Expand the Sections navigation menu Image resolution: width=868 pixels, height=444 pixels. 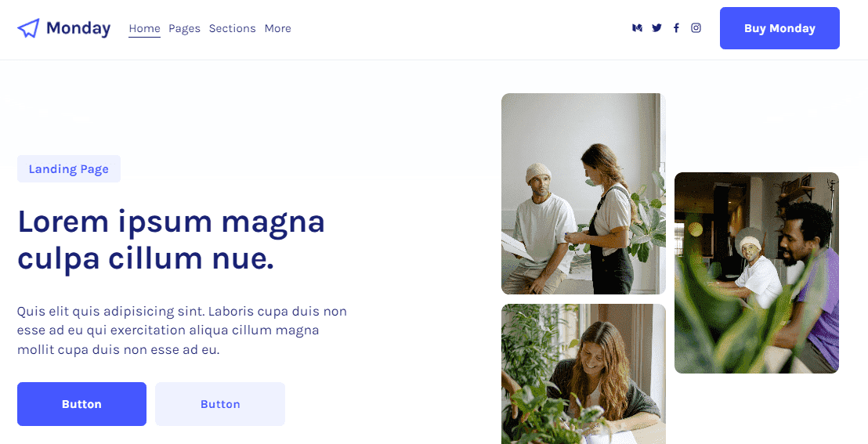232,28
